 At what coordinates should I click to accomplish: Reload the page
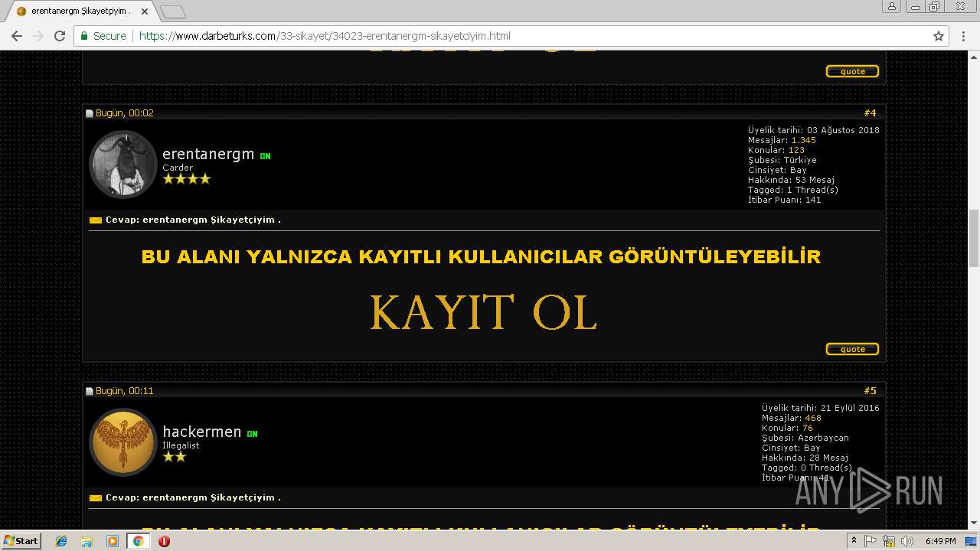click(x=60, y=36)
